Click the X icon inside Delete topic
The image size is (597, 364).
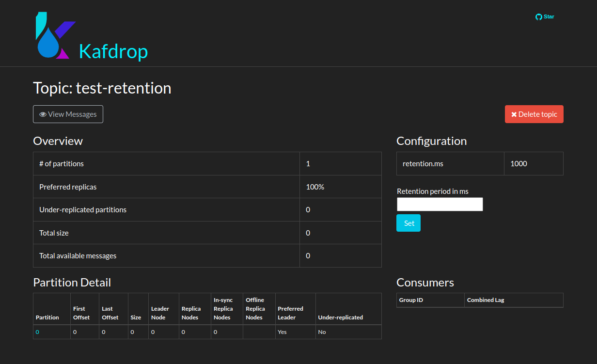click(514, 114)
